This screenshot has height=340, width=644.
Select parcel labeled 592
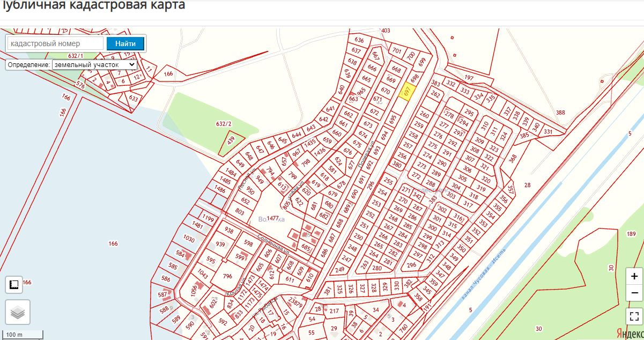(x=223, y=322)
